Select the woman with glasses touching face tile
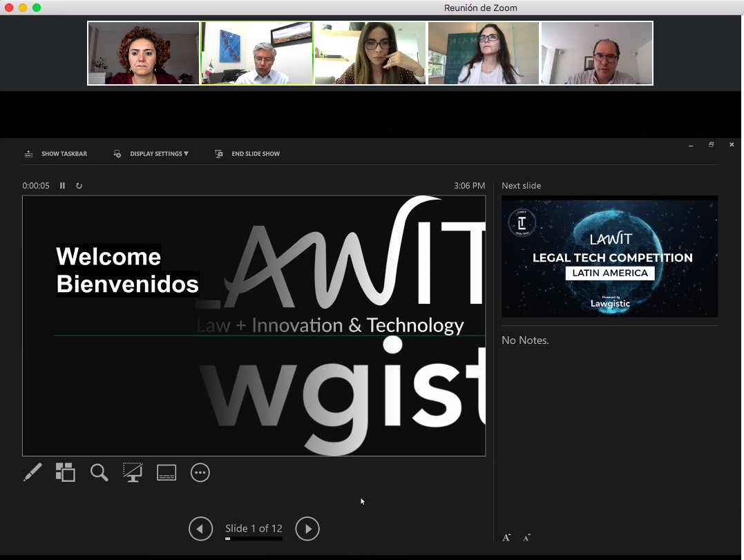The height and width of the screenshot is (560, 744). coord(370,53)
